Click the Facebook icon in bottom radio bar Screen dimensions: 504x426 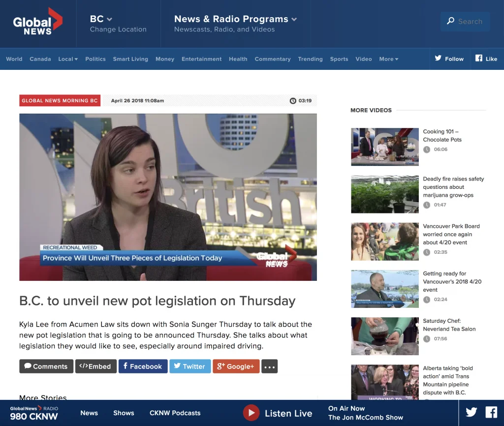click(x=491, y=412)
